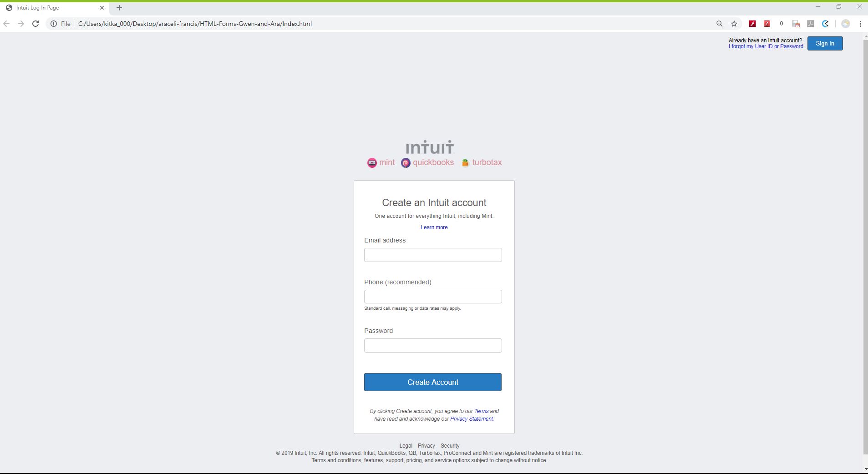Screen dimensions: 868x474
Task: Open the Chrome three-dot menu
Action: click(x=860, y=24)
